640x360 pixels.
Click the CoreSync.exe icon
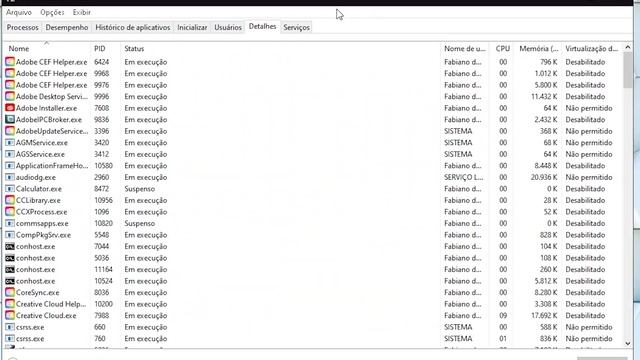(10, 293)
